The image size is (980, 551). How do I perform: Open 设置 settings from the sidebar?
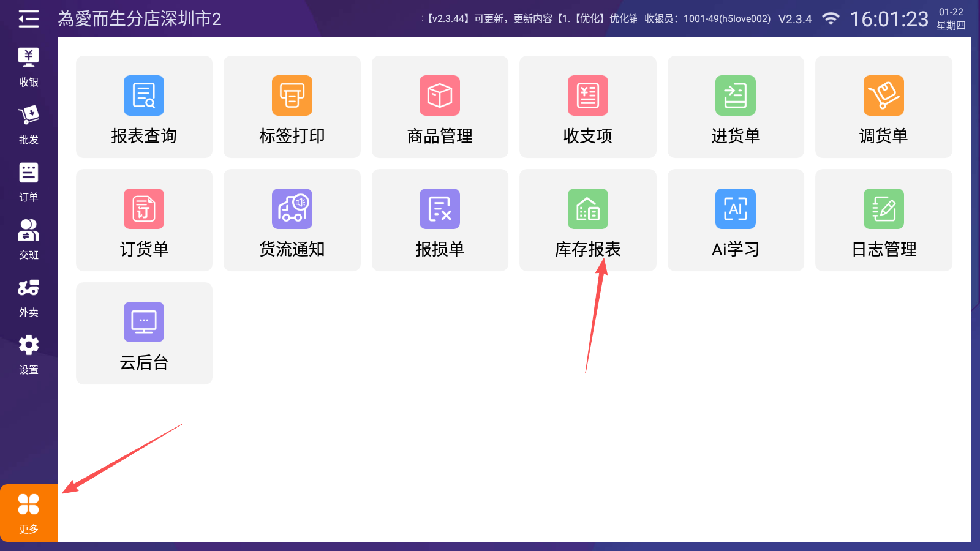[x=28, y=355]
